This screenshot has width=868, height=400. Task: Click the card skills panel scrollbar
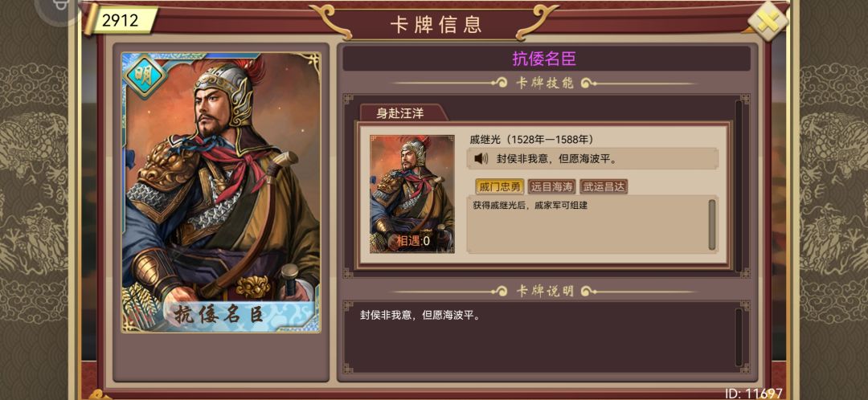click(x=739, y=186)
